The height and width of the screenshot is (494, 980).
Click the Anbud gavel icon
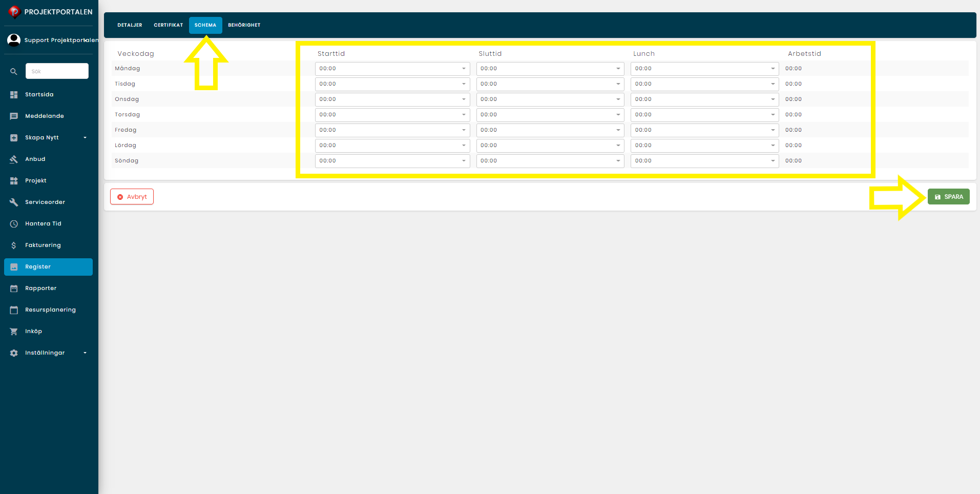[14, 159]
